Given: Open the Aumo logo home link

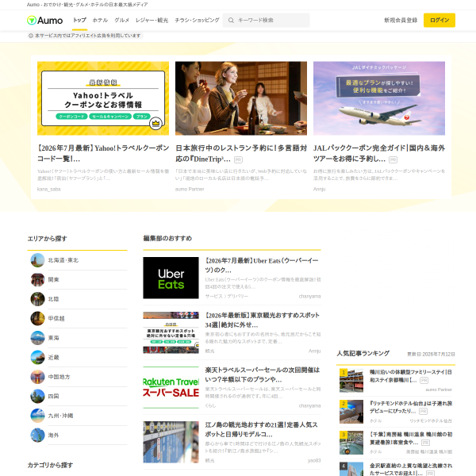Looking at the screenshot, I should coord(44,21).
